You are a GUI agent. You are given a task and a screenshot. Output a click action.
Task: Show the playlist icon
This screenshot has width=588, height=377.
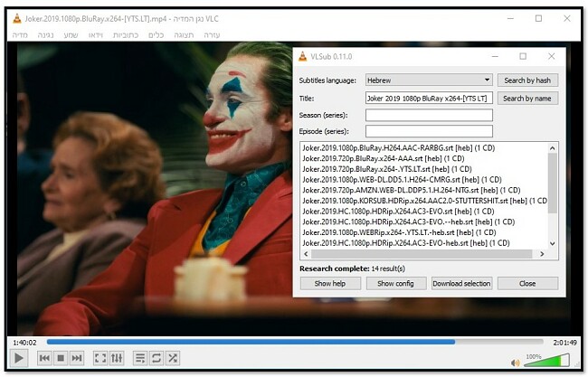coord(140,358)
